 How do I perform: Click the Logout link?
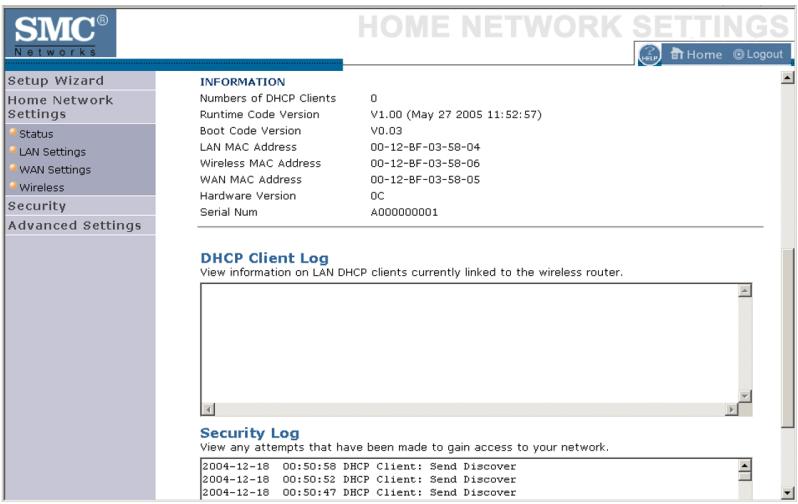pyautogui.click(x=758, y=54)
